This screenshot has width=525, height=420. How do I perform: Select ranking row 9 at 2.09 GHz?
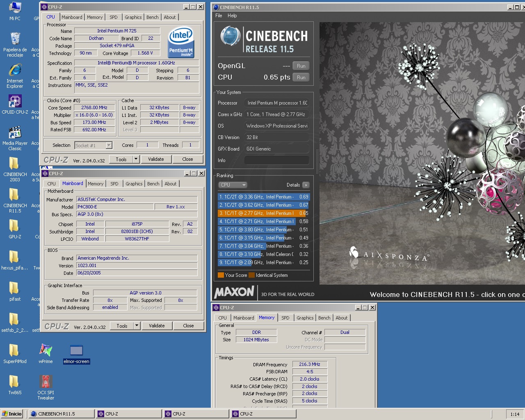click(264, 262)
